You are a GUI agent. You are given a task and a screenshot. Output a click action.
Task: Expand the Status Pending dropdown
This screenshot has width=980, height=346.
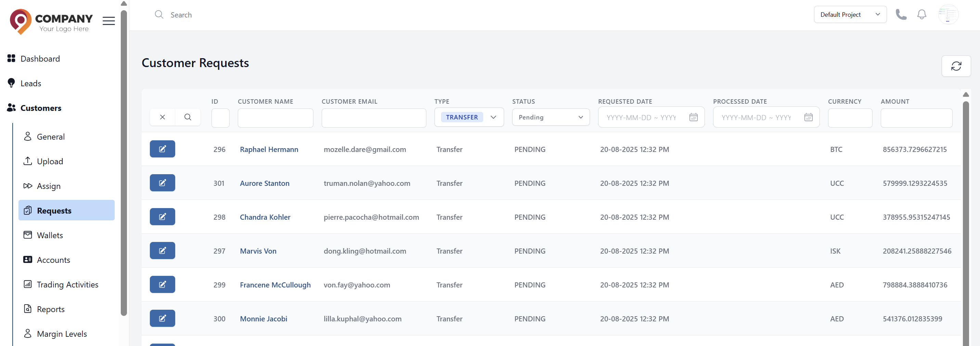(551, 117)
